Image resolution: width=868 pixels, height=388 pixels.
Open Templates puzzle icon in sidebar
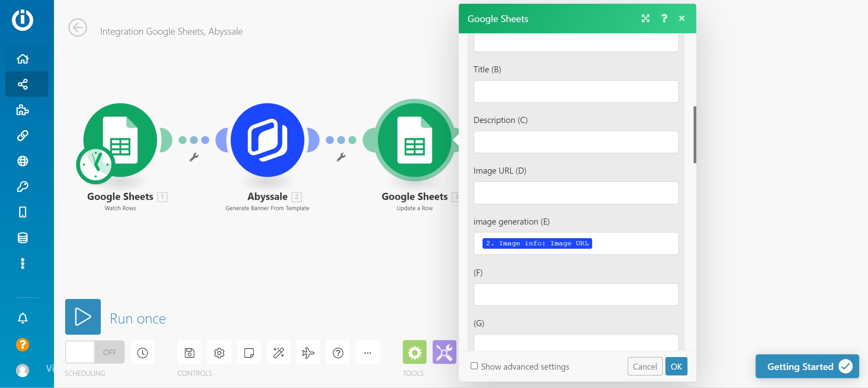click(x=23, y=110)
